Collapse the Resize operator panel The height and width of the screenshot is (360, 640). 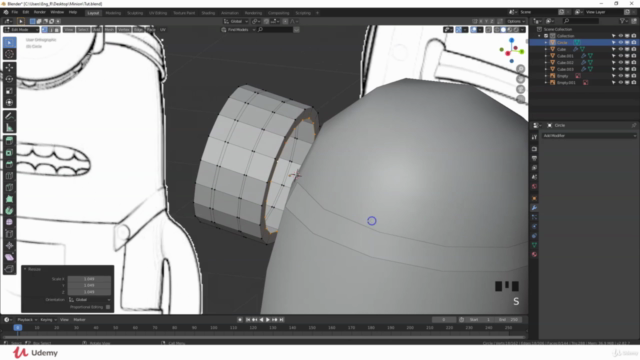[x=25, y=269]
